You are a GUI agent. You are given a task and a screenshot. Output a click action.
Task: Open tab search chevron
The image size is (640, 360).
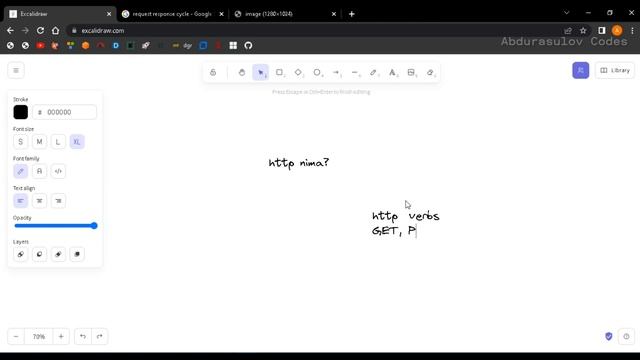click(x=567, y=13)
